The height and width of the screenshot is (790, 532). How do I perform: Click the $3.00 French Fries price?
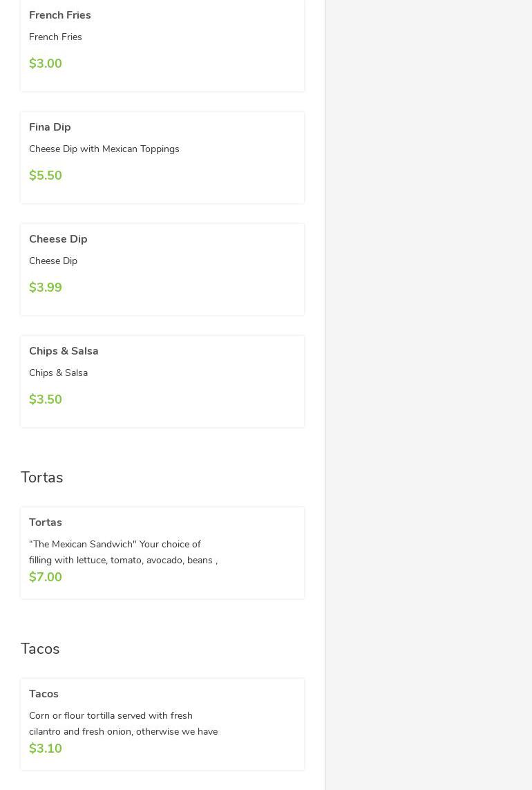click(x=46, y=64)
